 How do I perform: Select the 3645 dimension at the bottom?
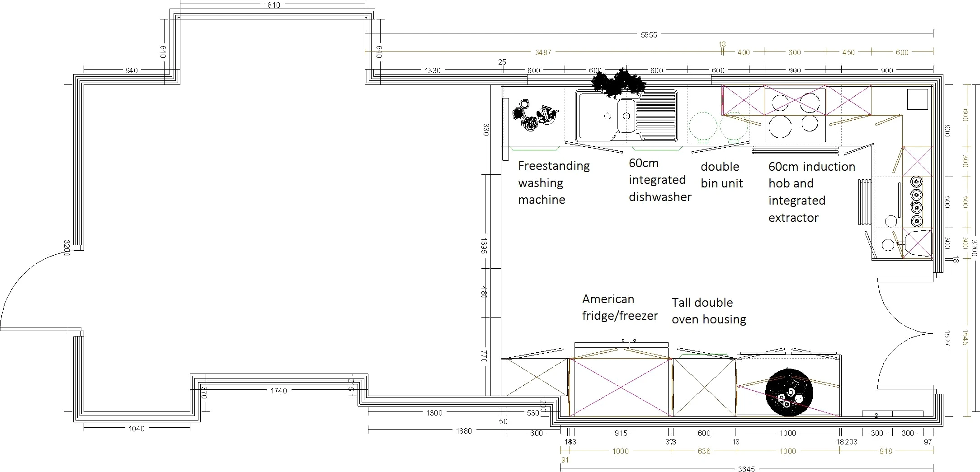click(746, 469)
